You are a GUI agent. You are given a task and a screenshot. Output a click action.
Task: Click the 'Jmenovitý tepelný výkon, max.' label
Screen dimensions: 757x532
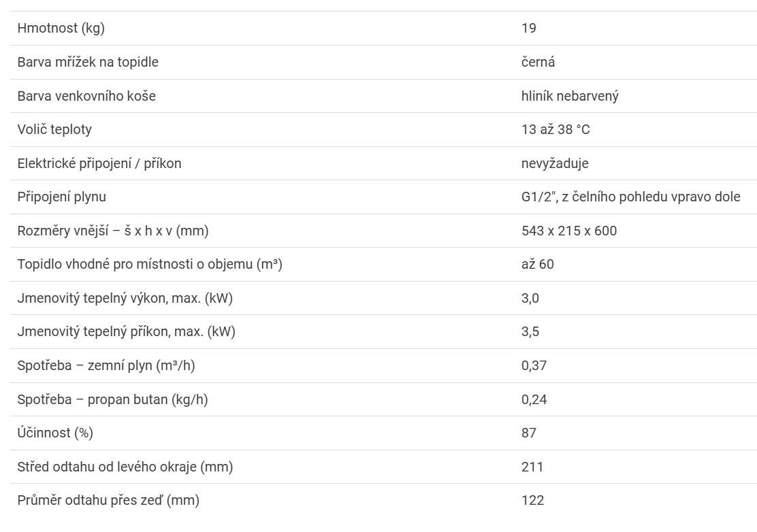129,298
